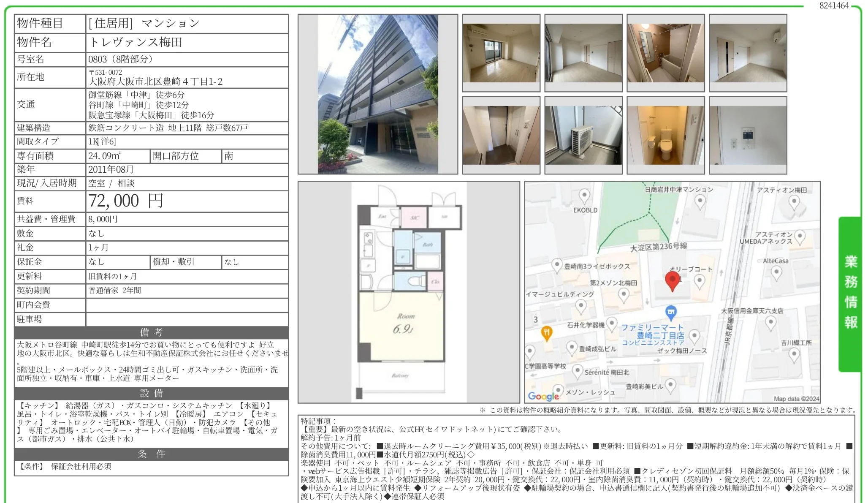Click the 72,000 円 rent value
868x503 pixels.
coord(126,201)
